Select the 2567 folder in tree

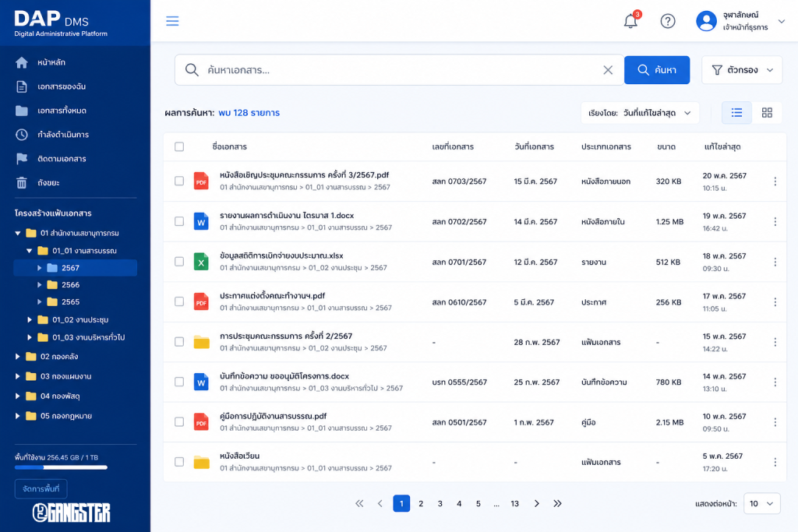coord(76,267)
